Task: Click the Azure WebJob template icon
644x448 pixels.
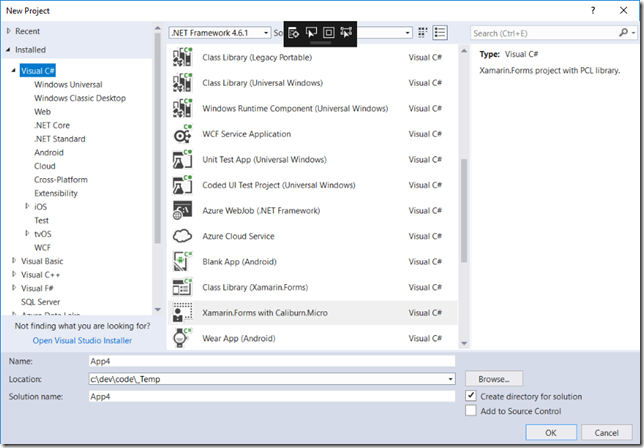Action: point(182,211)
